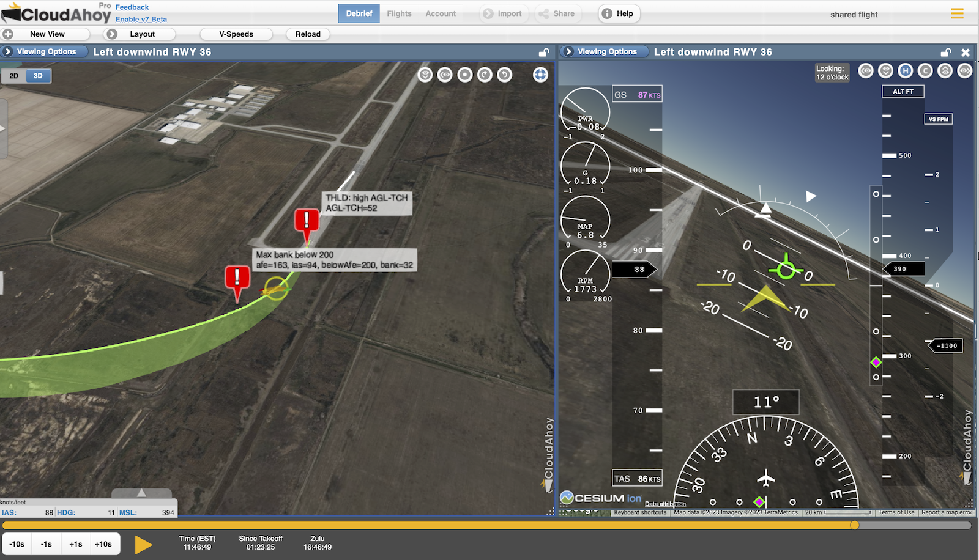Look down in the cockpit view
The image size is (979, 560).
click(885, 71)
